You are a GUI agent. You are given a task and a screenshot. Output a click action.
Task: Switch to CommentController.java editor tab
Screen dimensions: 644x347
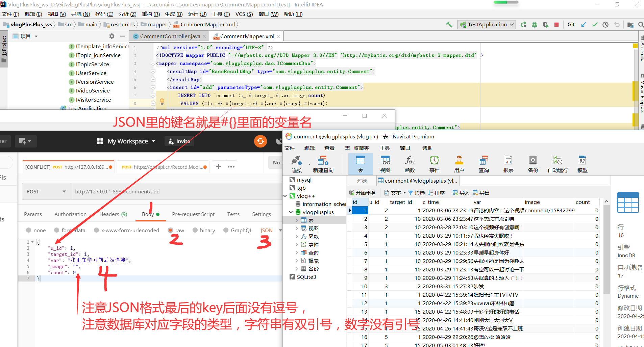[170, 36]
